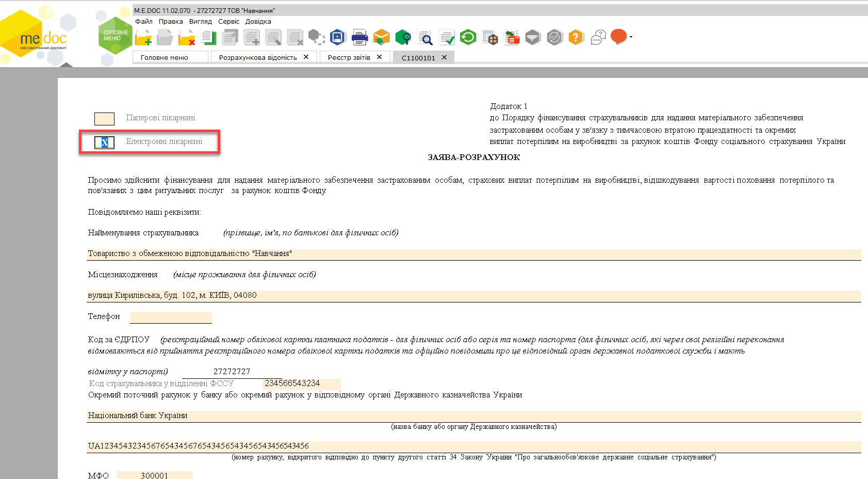The image size is (868, 479).
Task: Click the create new document folder icon
Action: click(143, 38)
